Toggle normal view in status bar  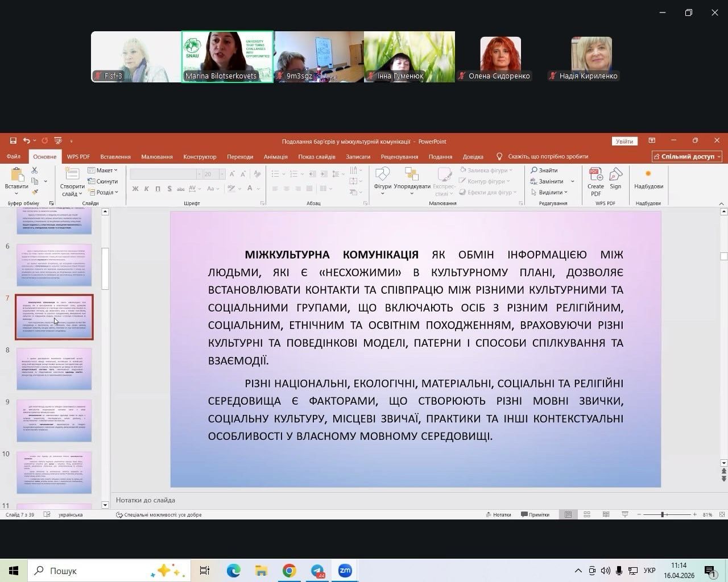click(568, 514)
